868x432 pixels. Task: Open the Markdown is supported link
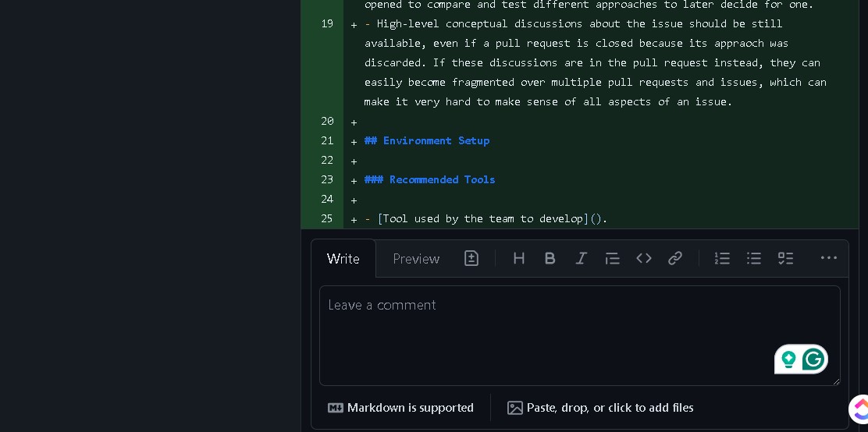click(401, 408)
